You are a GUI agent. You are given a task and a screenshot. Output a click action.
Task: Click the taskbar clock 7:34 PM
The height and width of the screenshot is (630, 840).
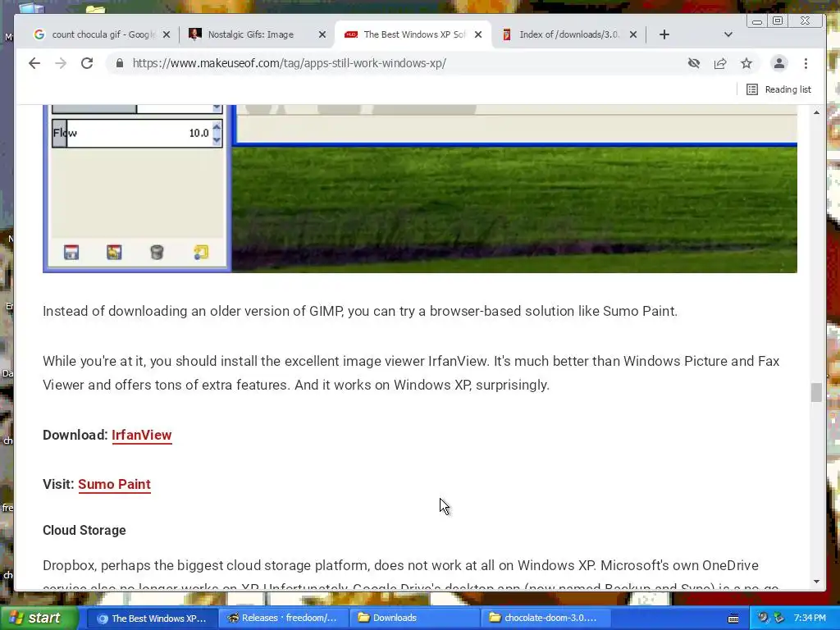coord(810,619)
